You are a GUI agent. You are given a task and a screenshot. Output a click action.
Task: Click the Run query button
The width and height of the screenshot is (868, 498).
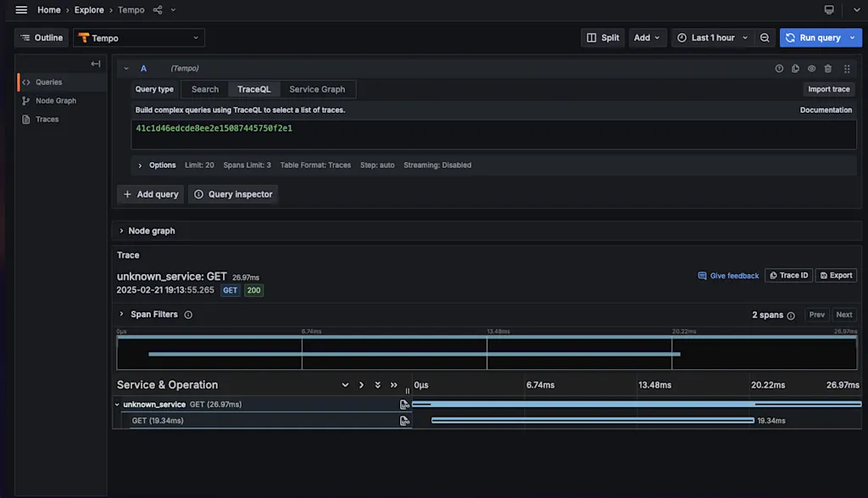click(813, 37)
